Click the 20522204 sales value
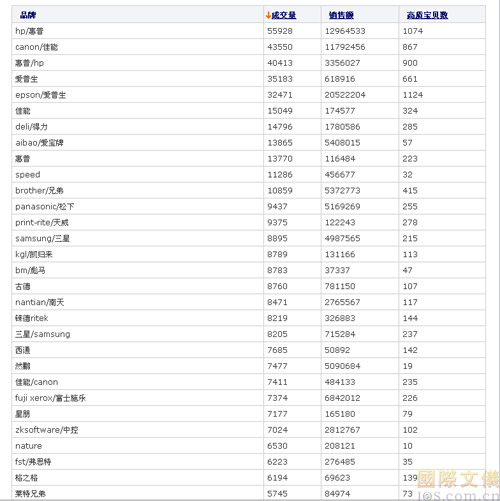Viewport: 500px width, 501px height. [345, 95]
